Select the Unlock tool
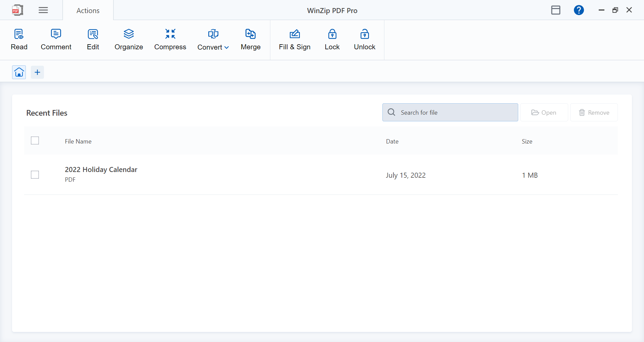The height and width of the screenshot is (342, 644). (365, 39)
